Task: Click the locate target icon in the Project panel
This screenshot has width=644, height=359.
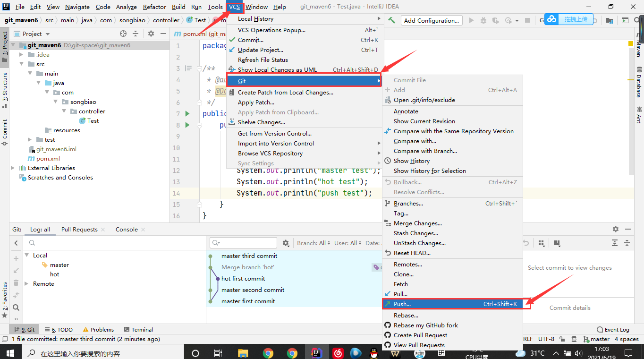Action: point(123,34)
